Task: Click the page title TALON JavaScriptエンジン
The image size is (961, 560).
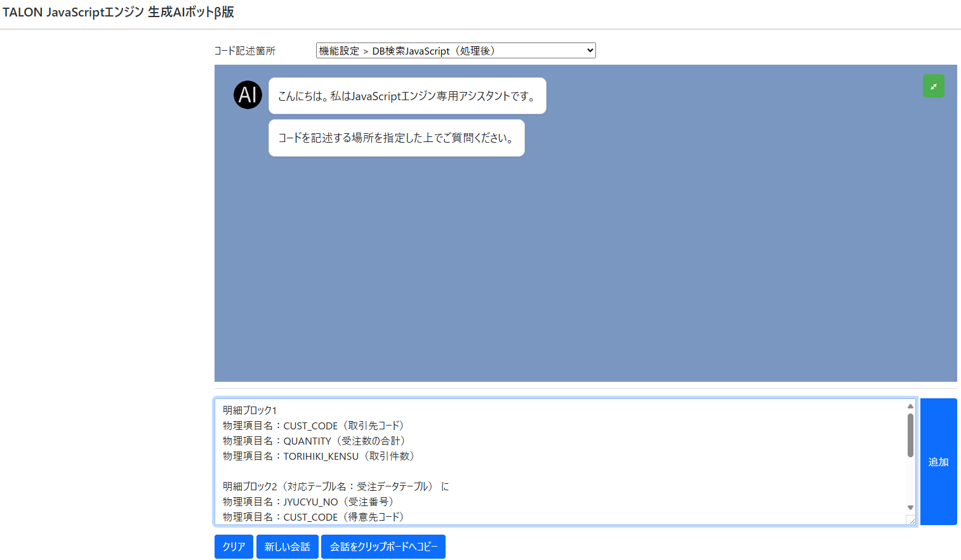Action: point(119,12)
